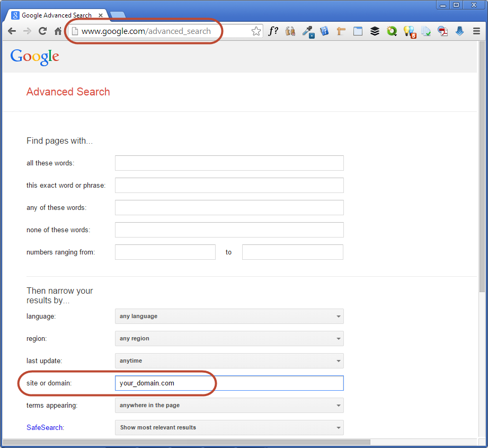
Task: Open the Chrome hamburger menu
Action: coord(476,31)
